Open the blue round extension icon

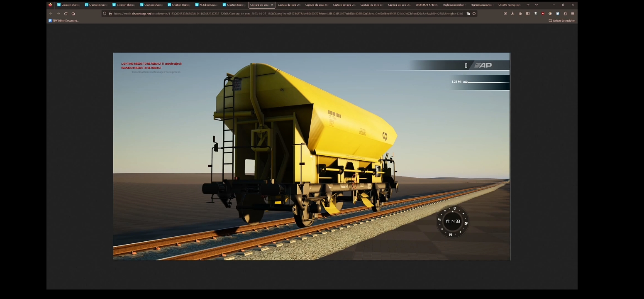557,14
